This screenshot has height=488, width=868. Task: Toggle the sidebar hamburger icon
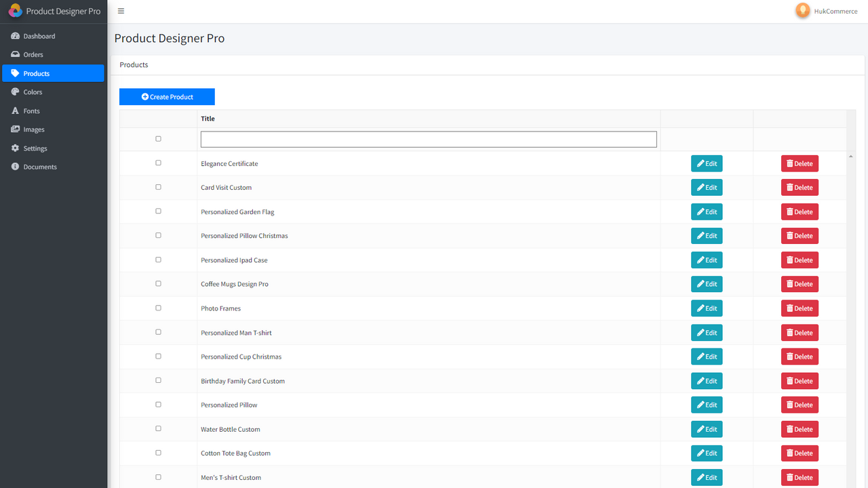click(121, 11)
